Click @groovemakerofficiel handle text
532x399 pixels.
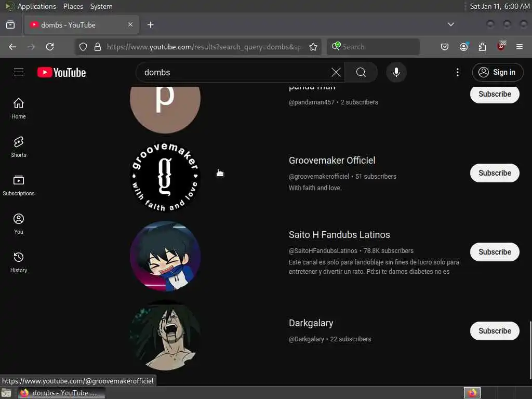pyautogui.click(x=318, y=177)
